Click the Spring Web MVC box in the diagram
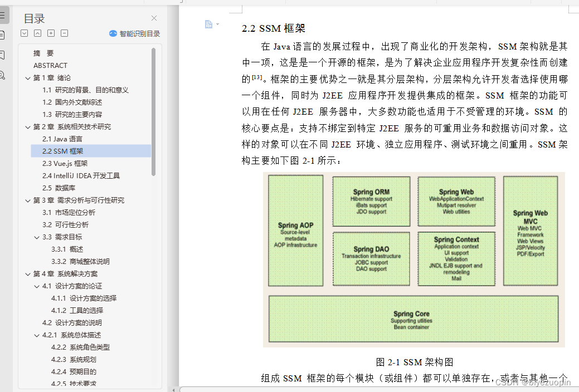579x392 pixels. click(531, 231)
